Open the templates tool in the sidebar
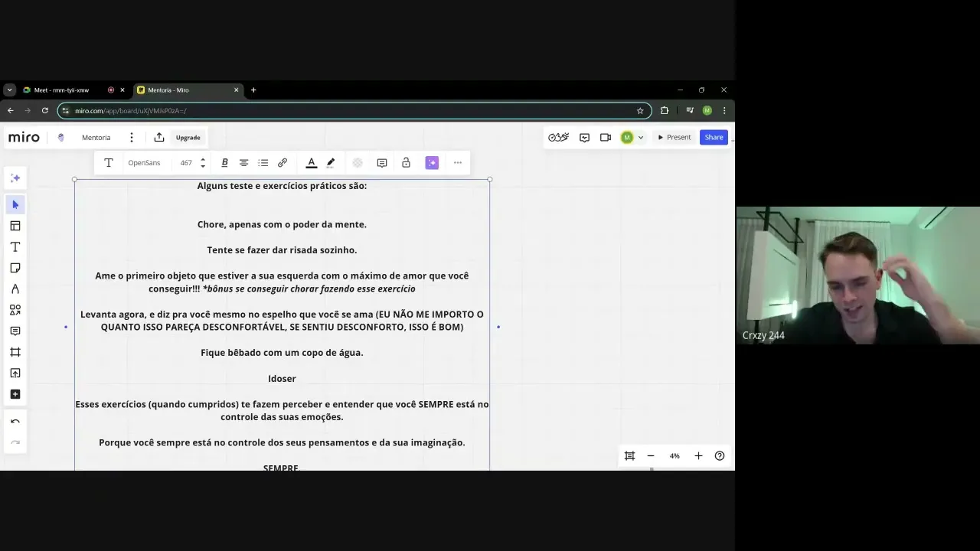This screenshot has width=980, height=551. coord(15,226)
